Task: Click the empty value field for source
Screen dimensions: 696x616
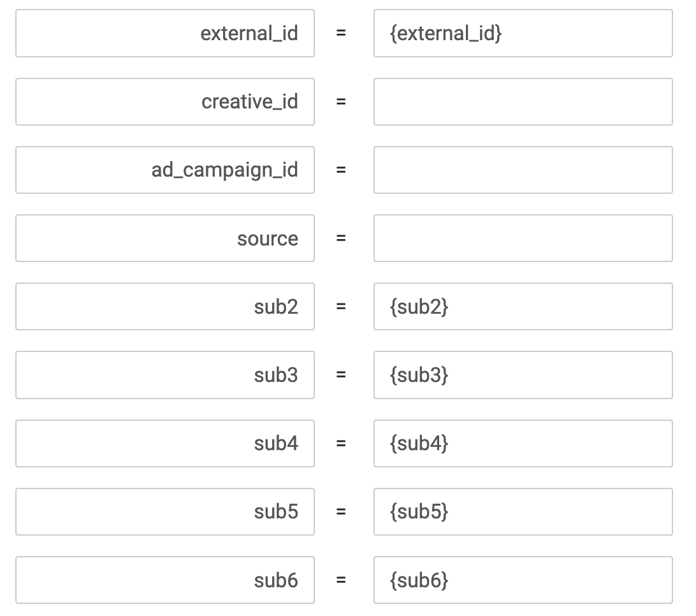Action: coord(523,238)
